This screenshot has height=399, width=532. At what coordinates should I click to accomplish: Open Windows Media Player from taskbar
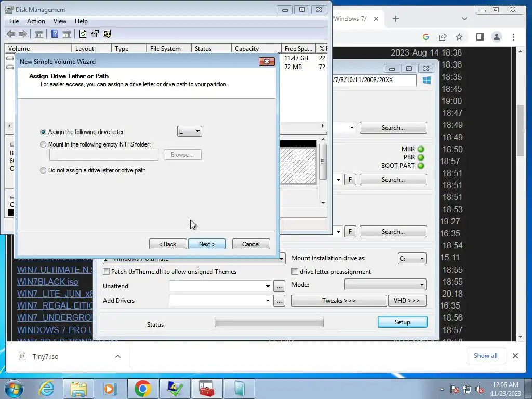(x=109, y=389)
